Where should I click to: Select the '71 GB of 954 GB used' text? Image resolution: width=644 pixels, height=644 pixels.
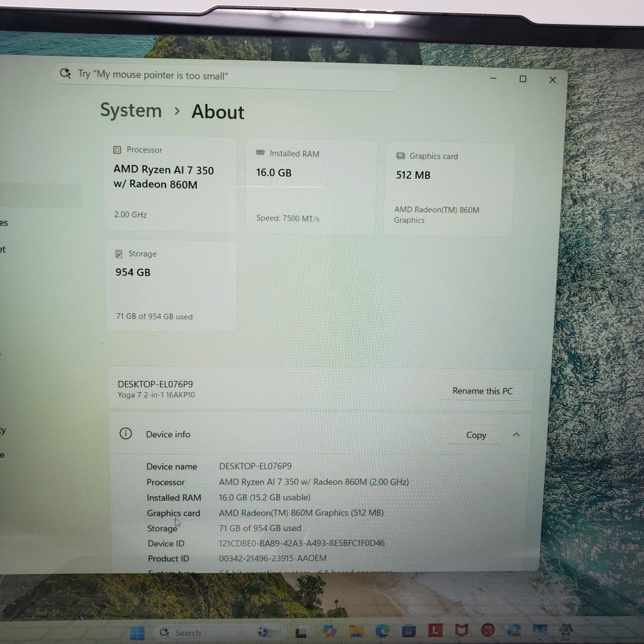(x=154, y=316)
